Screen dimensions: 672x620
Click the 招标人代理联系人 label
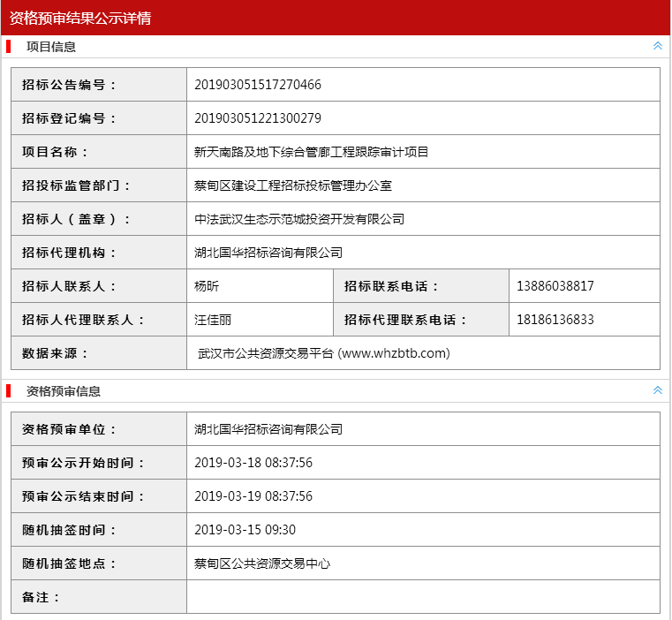pyautogui.click(x=83, y=320)
